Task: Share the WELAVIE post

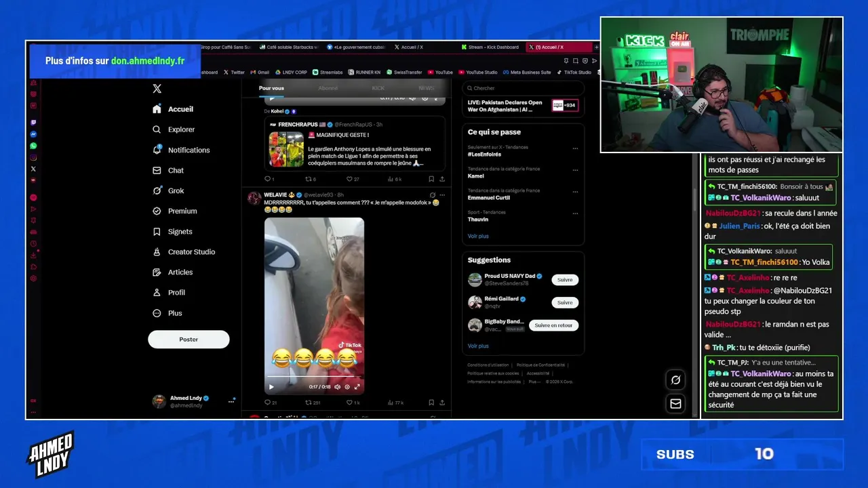Action: tap(442, 403)
